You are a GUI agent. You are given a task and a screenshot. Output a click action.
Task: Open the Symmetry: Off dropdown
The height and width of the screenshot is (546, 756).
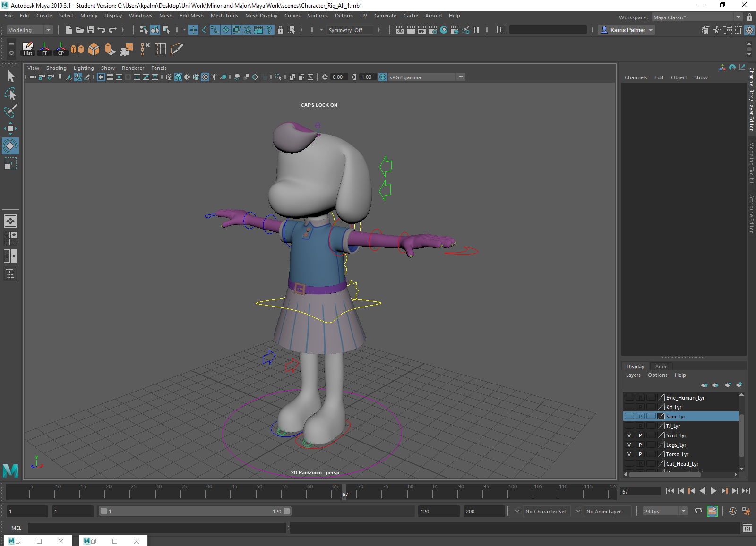point(350,30)
